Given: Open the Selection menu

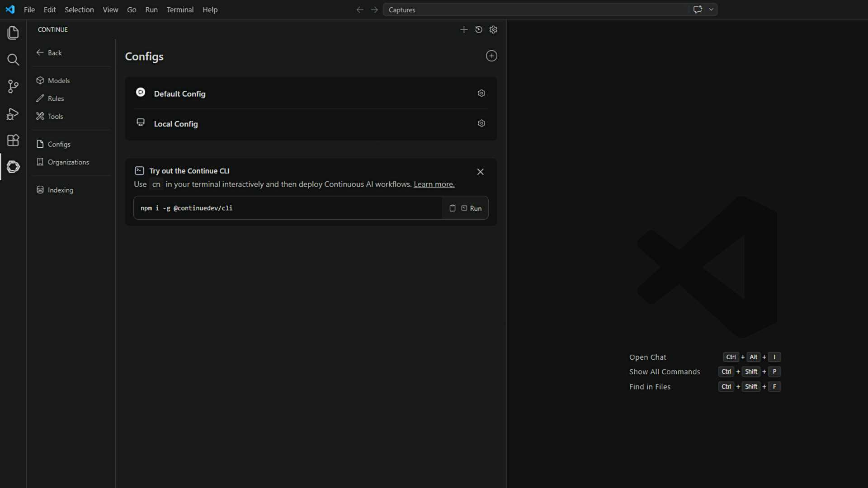Looking at the screenshot, I should click(79, 10).
